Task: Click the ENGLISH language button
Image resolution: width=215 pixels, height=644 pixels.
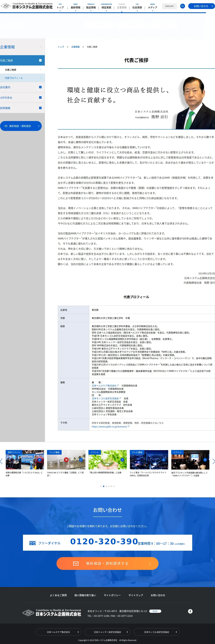Action: pyautogui.click(x=169, y=6)
